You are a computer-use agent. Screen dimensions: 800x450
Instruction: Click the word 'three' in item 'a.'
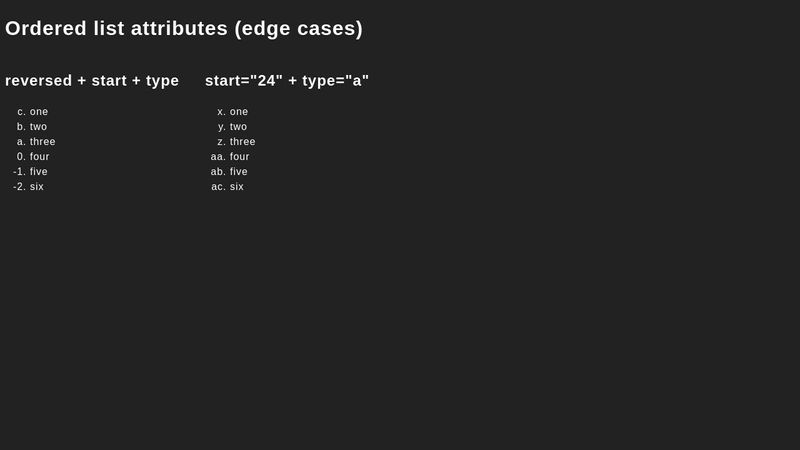(x=43, y=142)
